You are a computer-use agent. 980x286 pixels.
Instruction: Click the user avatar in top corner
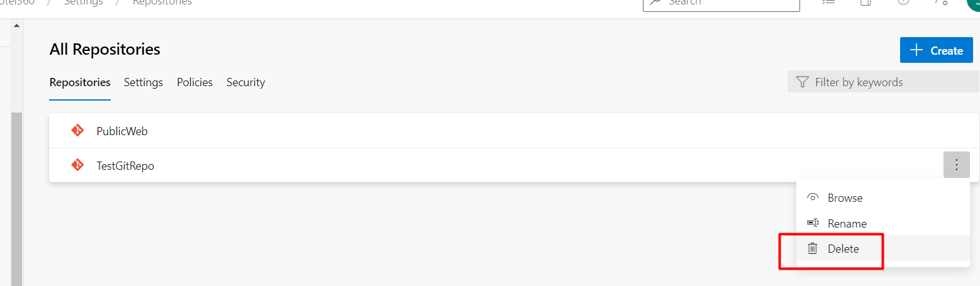(x=974, y=3)
